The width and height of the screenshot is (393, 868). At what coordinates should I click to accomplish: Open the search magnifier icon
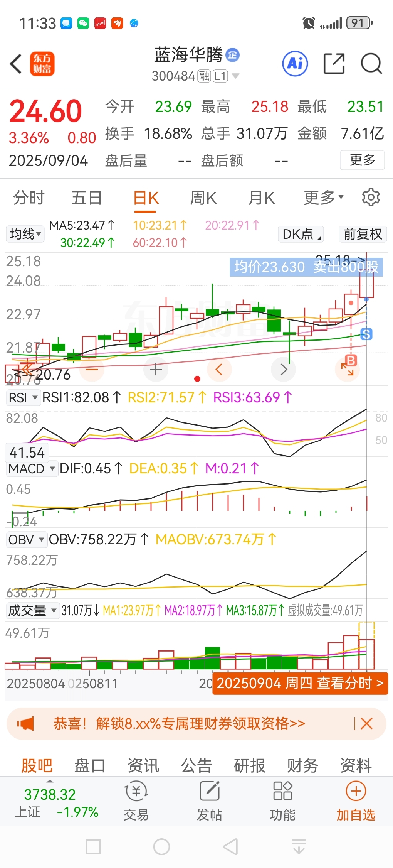click(x=371, y=64)
